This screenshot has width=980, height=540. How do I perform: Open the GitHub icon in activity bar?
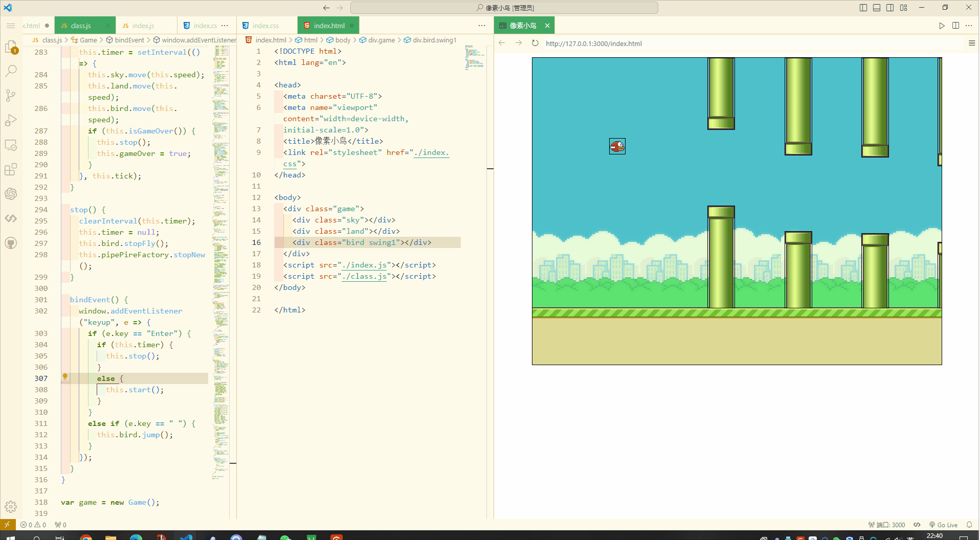[11, 243]
